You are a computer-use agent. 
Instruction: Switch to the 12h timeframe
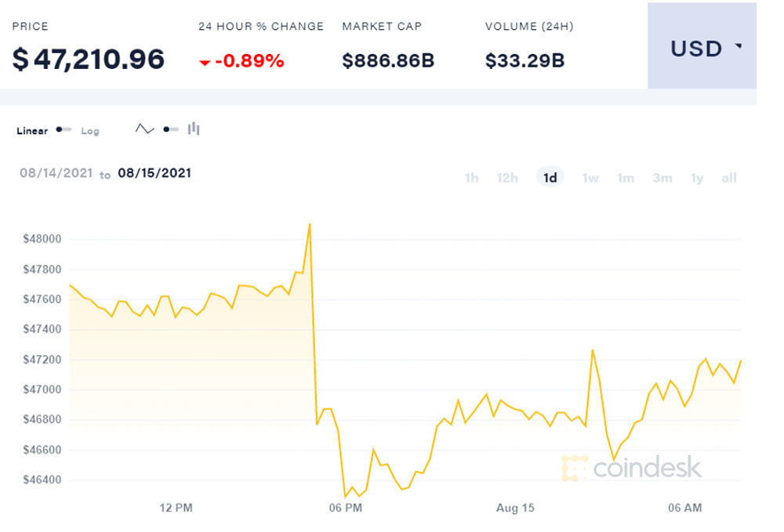click(507, 178)
